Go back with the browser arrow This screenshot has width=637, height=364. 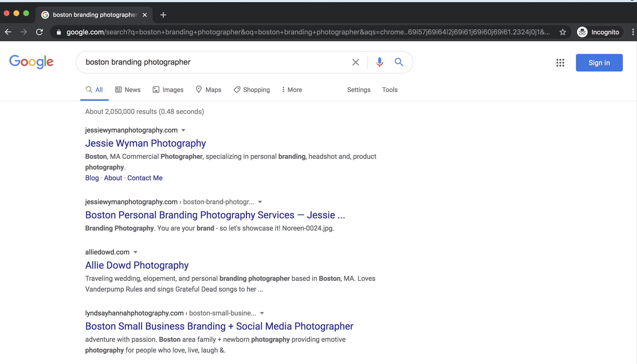click(x=8, y=32)
